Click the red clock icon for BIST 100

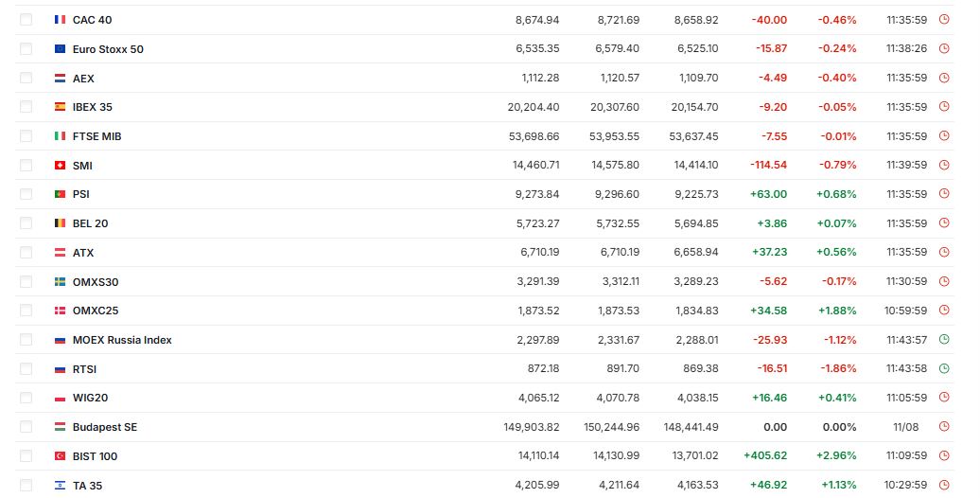coord(944,455)
